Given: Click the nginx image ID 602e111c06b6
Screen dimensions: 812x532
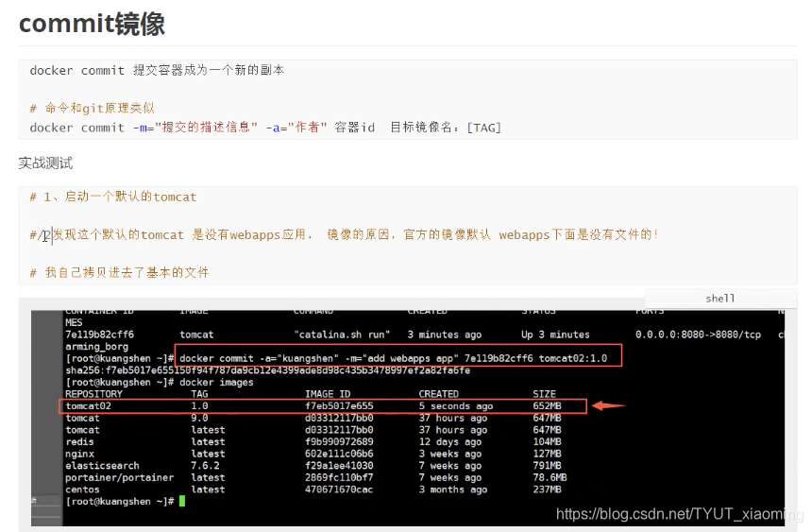Looking at the screenshot, I should click(339, 454).
